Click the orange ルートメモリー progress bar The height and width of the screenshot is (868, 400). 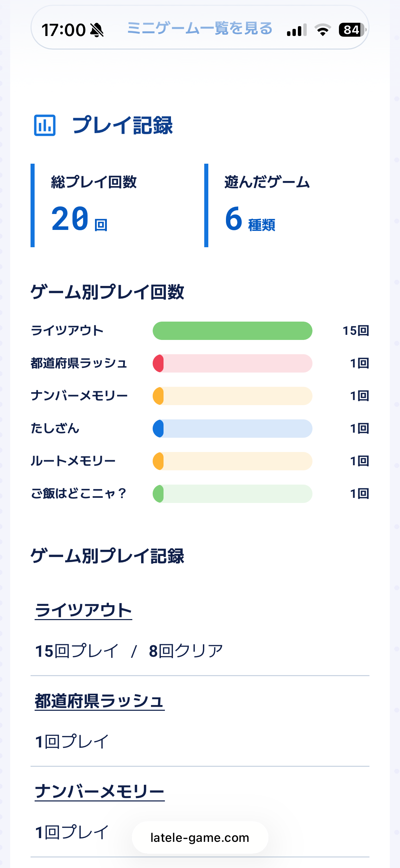click(x=232, y=461)
